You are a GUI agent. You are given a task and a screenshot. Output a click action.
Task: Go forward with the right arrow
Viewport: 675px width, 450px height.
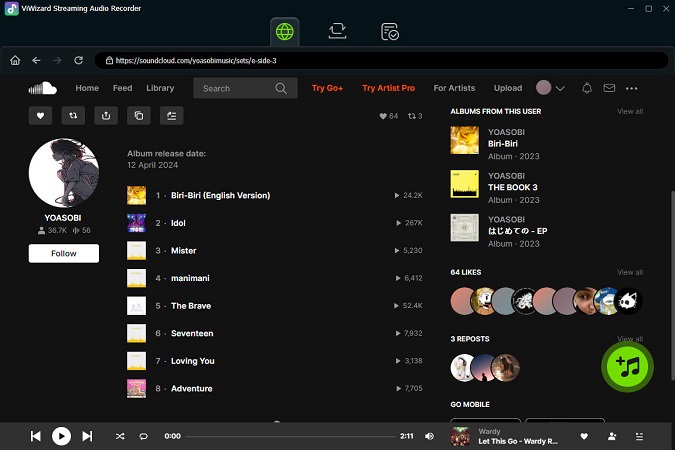57,60
